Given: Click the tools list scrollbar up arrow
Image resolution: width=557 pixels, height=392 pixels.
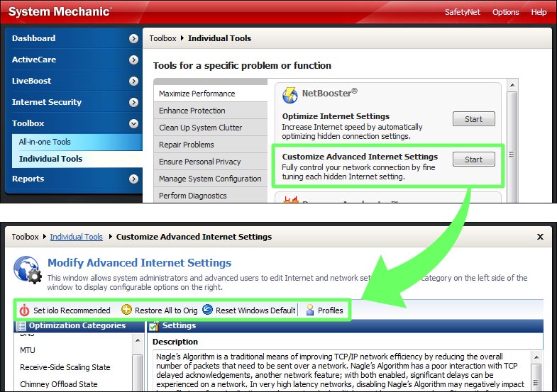Looking at the screenshot, I should (512, 85).
